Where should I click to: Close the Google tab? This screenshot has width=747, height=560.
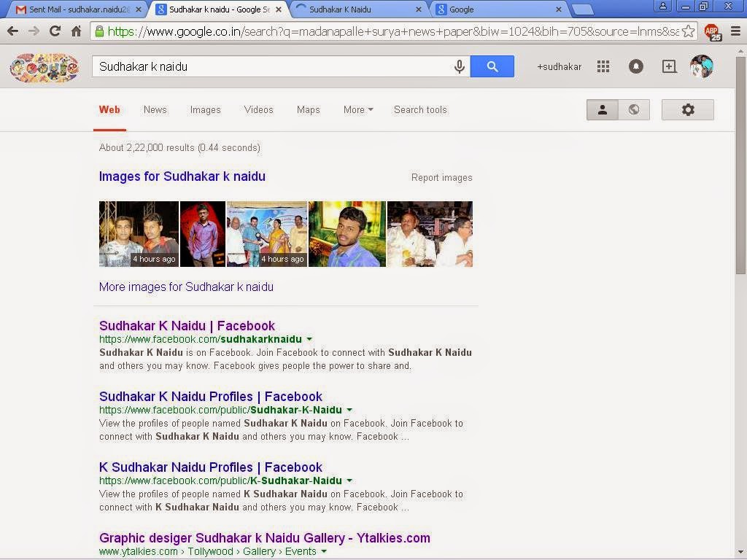tap(559, 9)
